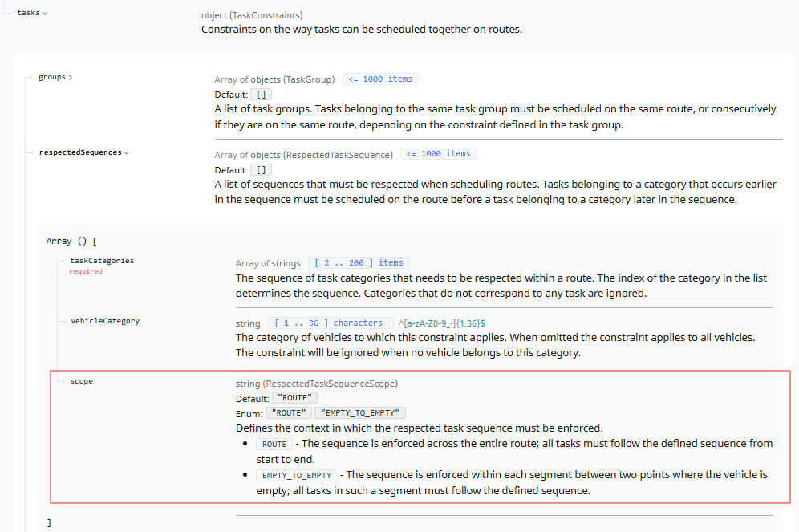Click the "EMPTY_TO_EMPTY" enum value
799x532 pixels.
(x=360, y=413)
